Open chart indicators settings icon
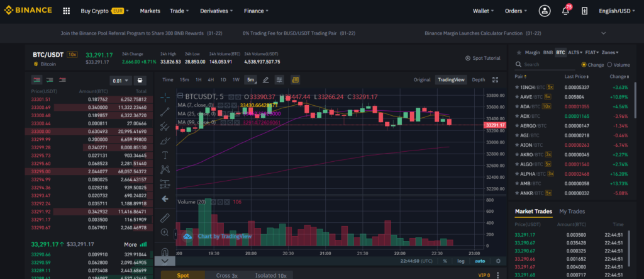The image size is (644, 279). pos(279,80)
